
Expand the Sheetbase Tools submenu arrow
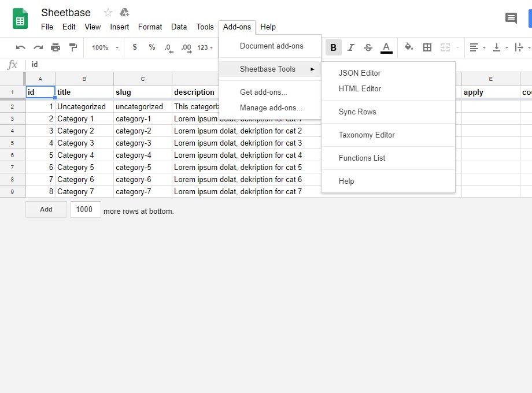click(x=312, y=69)
